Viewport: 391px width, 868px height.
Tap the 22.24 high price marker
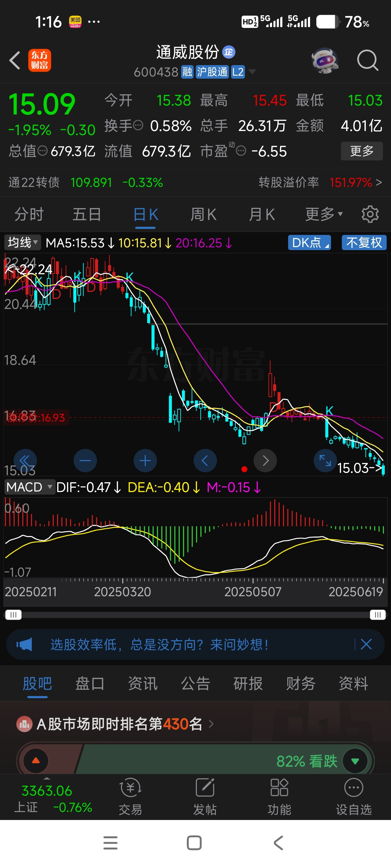tap(29, 269)
